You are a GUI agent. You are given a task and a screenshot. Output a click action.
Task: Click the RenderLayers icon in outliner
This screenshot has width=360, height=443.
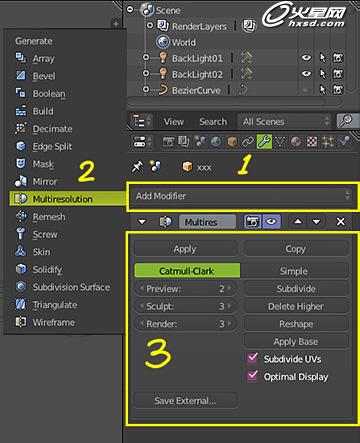tap(163, 26)
